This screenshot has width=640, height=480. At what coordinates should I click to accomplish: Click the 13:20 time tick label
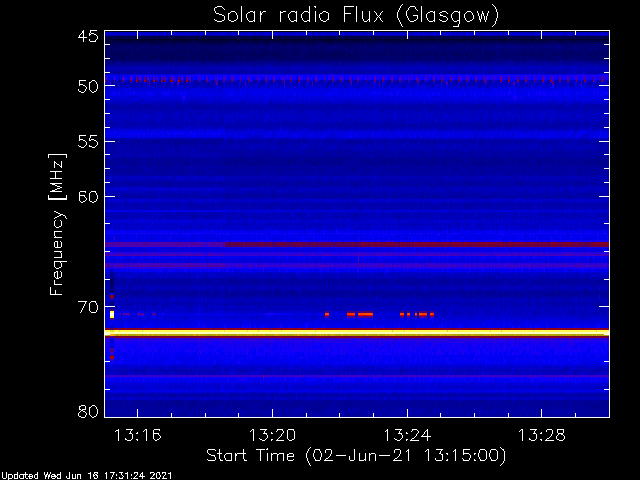(272, 435)
